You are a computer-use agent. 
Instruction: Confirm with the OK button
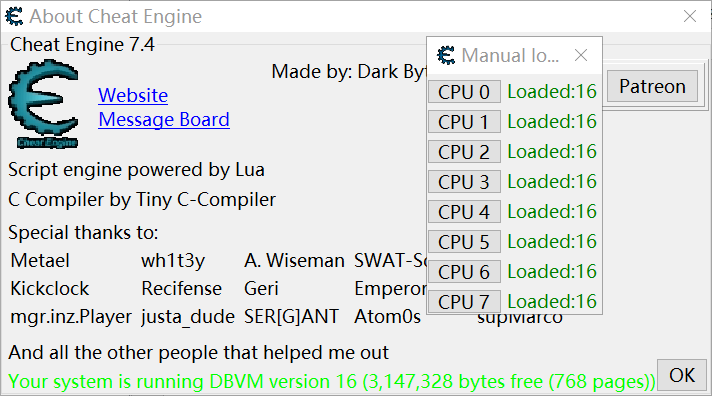point(682,375)
